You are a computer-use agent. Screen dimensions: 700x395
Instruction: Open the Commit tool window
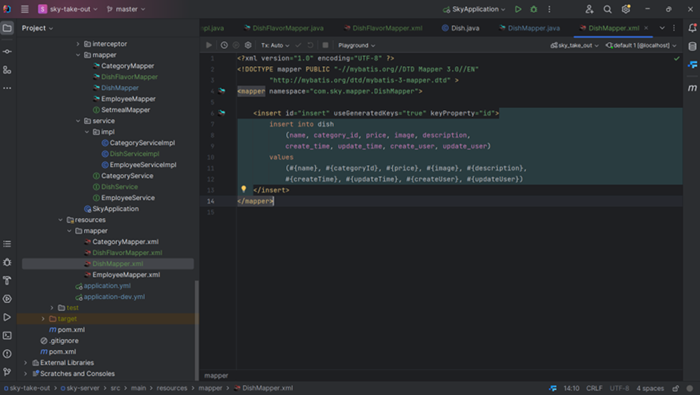(7, 52)
